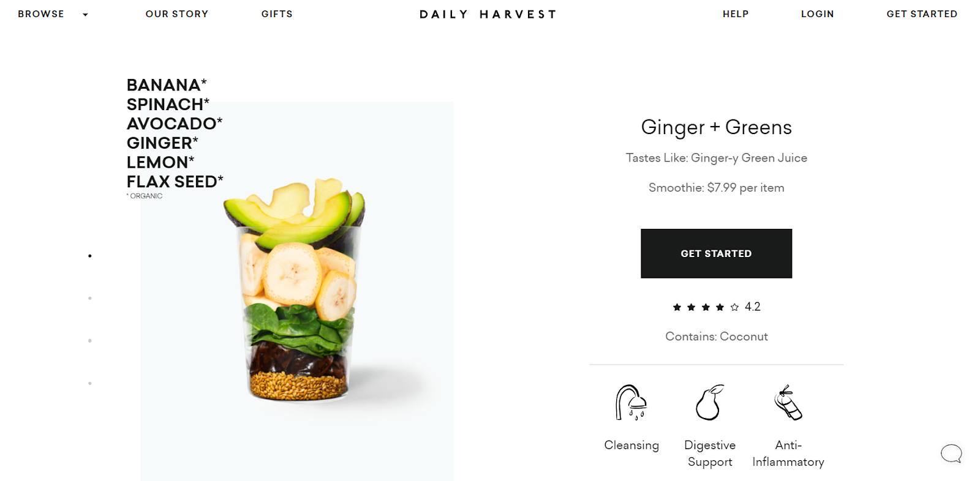Select the fourth image slide dot

click(x=90, y=383)
